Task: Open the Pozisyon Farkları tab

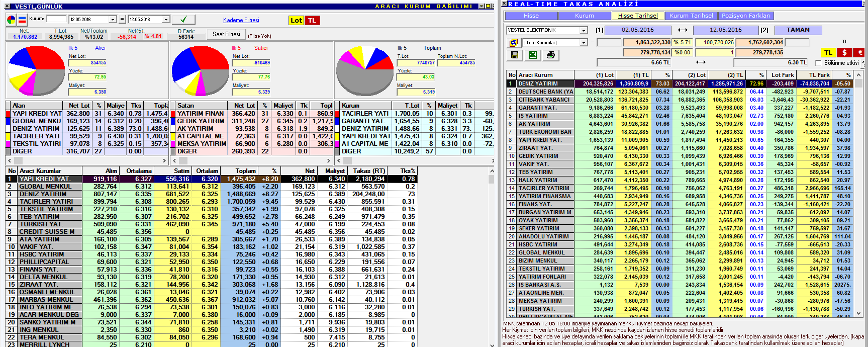Action: point(745,16)
